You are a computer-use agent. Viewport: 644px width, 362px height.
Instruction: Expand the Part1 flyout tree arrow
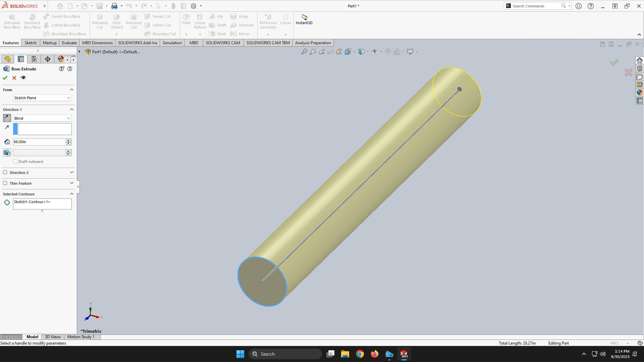79,52
